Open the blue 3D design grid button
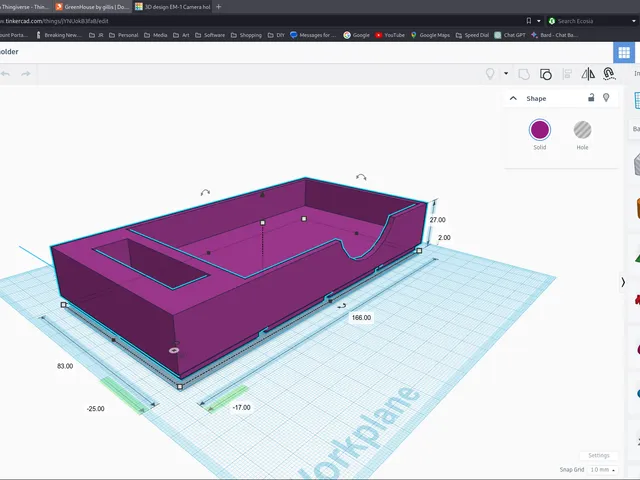 (x=624, y=52)
